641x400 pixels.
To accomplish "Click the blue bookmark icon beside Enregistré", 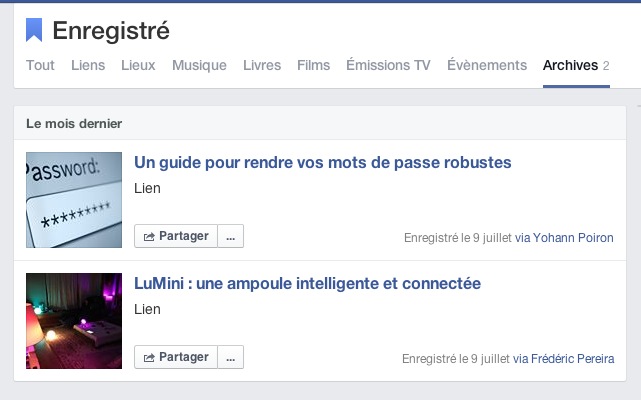I will [x=34, y=30].
